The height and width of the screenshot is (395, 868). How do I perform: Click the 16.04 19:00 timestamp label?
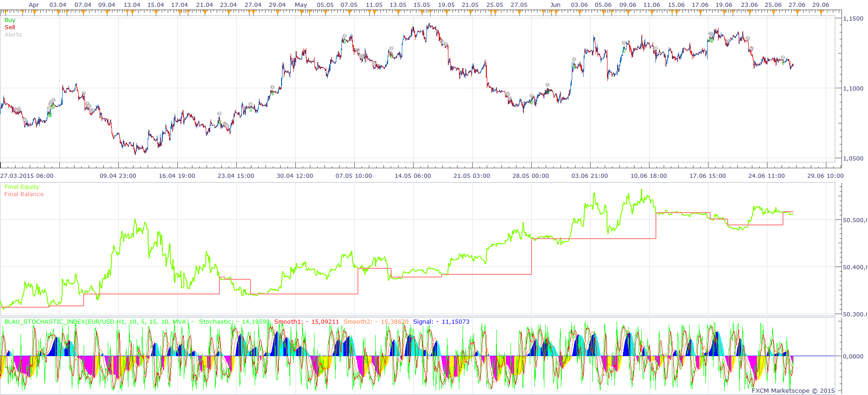[x=177, y=176]
